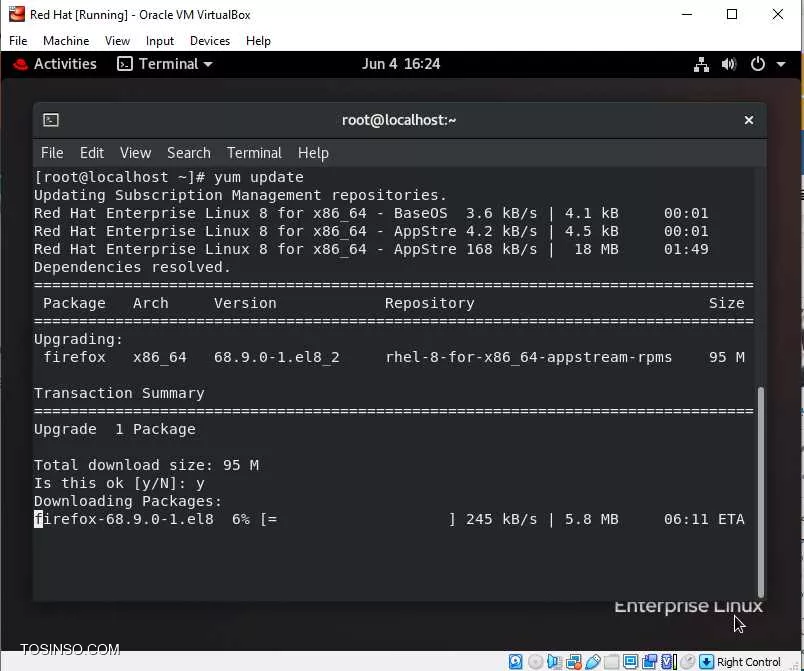Click version '68.9.0-1.el8_2' text

(x=277, y=357)
